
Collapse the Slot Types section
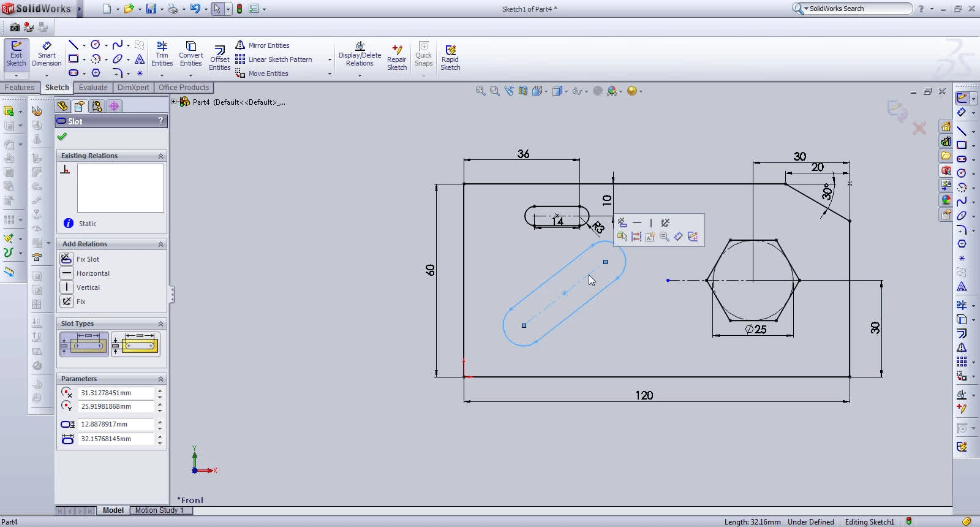pos(161,324)
